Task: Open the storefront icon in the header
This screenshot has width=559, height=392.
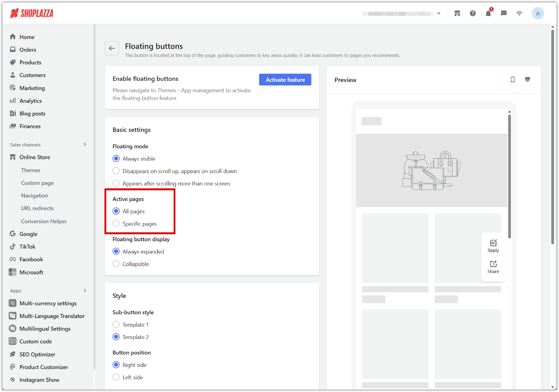Action: coord(457,13)
